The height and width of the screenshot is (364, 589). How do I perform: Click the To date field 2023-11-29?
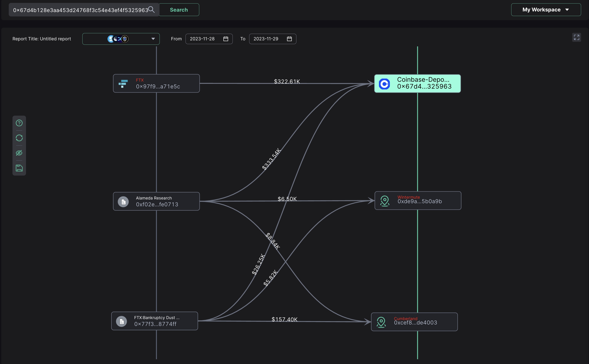(x=272, y=39)
